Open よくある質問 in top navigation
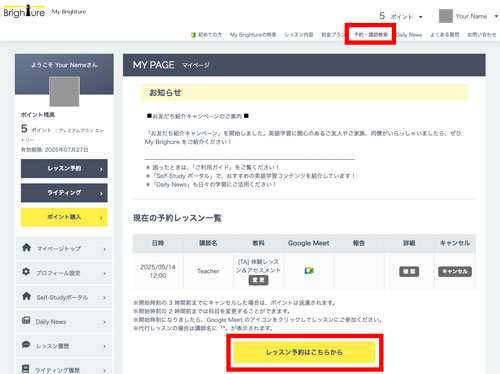500x374 pixels. [445, 35]
